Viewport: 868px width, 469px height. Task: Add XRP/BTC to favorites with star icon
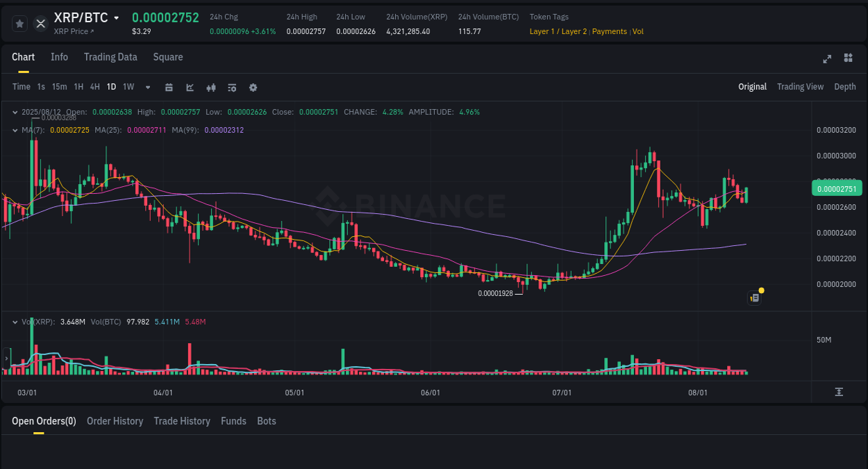(19, 24)
